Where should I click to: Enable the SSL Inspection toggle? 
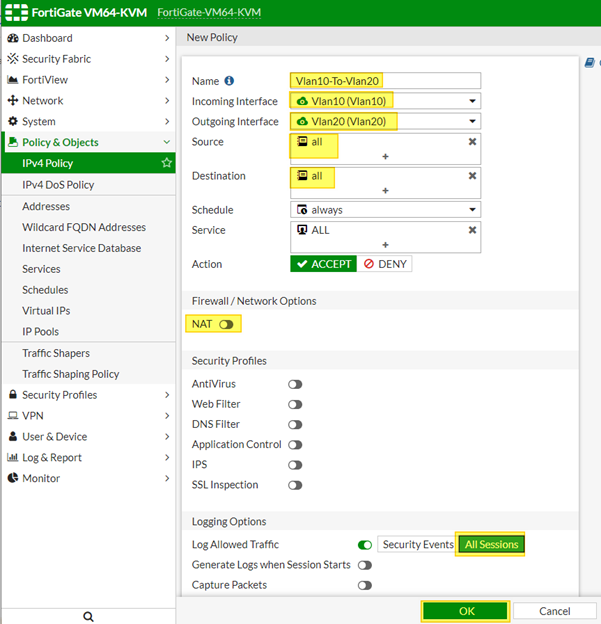click(295, 485)
